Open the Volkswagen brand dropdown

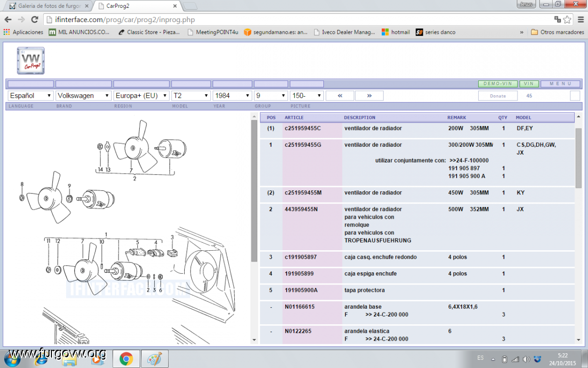(x=83, y=96)
